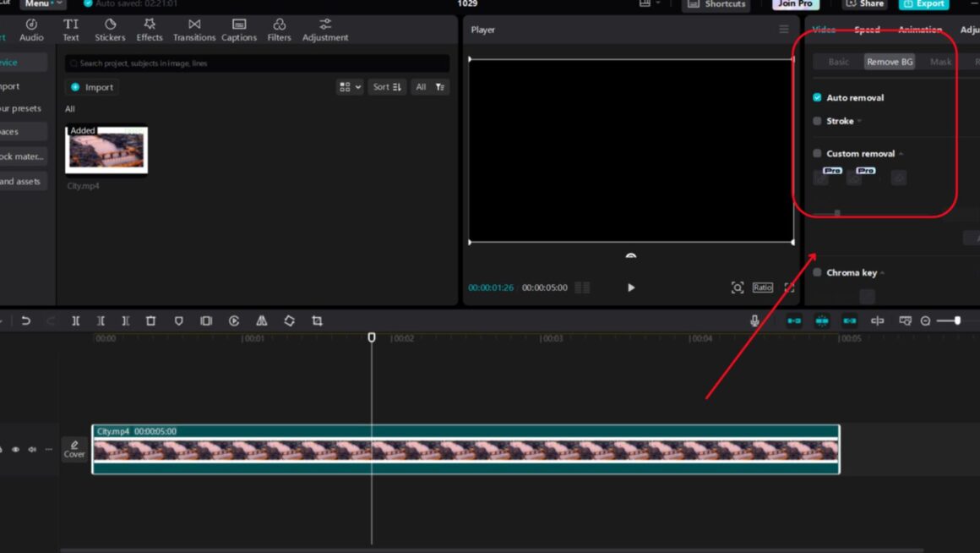
Task: Click the undo arrow in timeline toolbar
Action: coord(25,321)
